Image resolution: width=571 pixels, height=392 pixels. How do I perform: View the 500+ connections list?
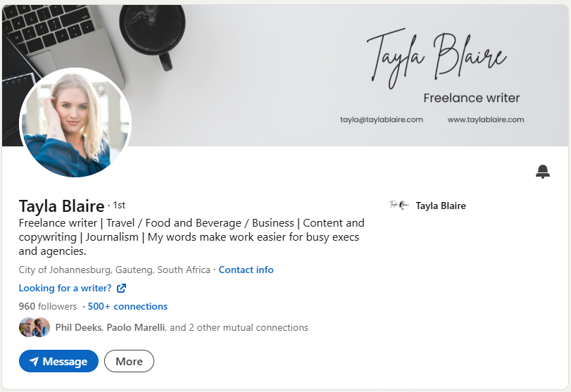tap(127, 306)
